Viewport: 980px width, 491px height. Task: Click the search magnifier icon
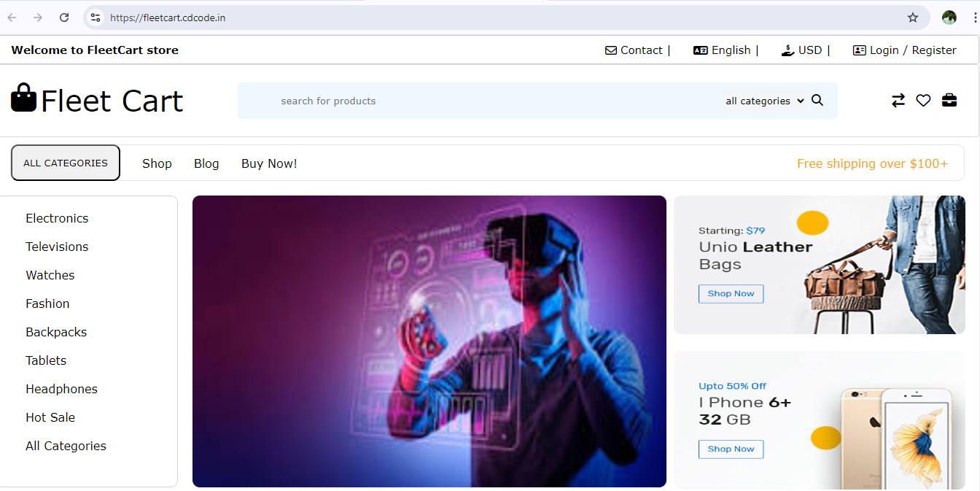point(817,101)
